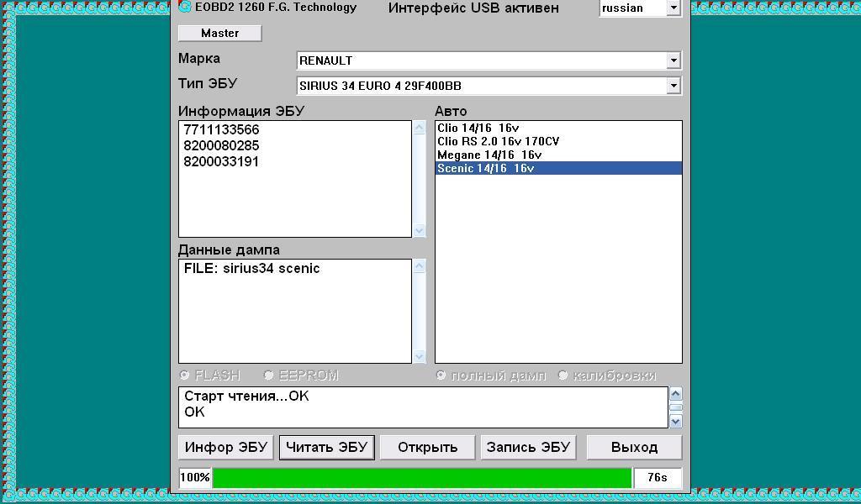
Task: Click the Запись ЭБУ button
Action: (x=528, y=447)
